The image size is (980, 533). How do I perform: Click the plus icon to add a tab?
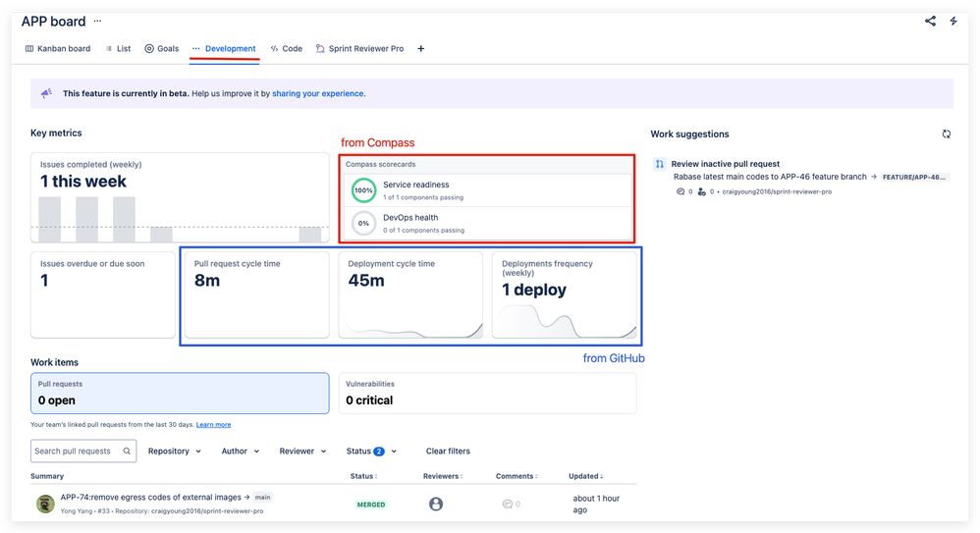(420, 48)
